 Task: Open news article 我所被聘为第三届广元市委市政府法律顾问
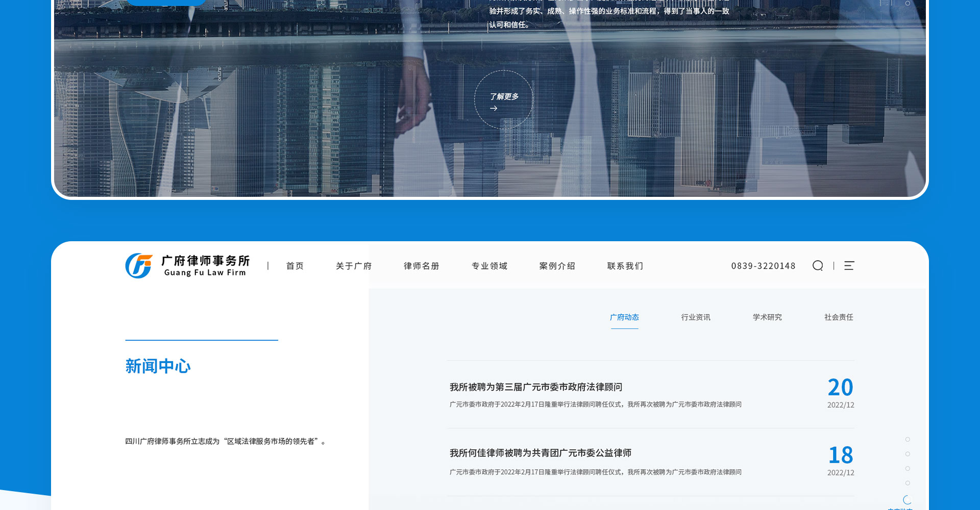coord(535,387)
